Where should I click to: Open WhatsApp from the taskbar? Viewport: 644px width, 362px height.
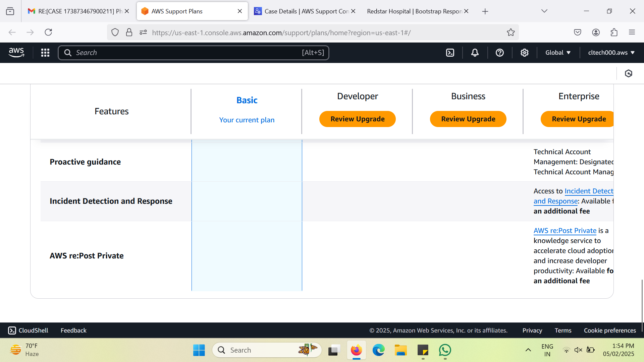[x=445, y=350]
